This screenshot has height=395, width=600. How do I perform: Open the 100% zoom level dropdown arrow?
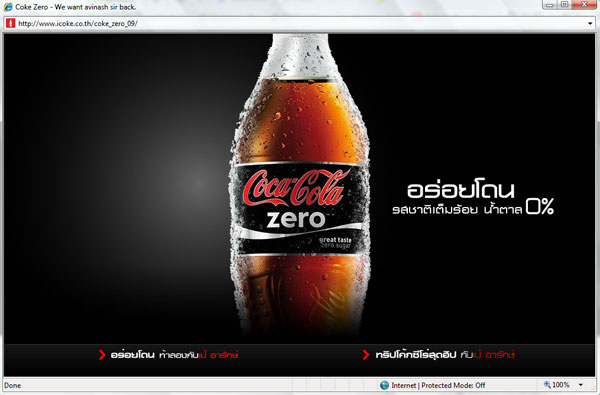click(x=581, y=385)
